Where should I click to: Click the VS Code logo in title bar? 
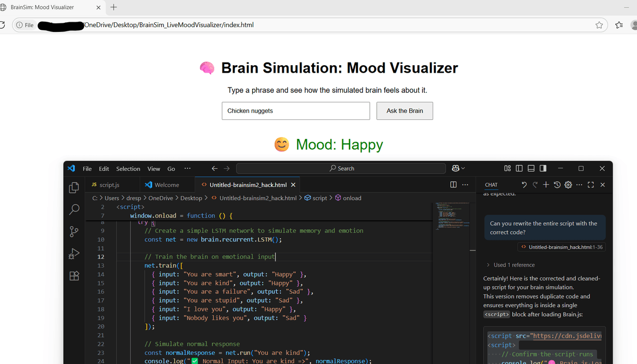click(x=71, y=168)
